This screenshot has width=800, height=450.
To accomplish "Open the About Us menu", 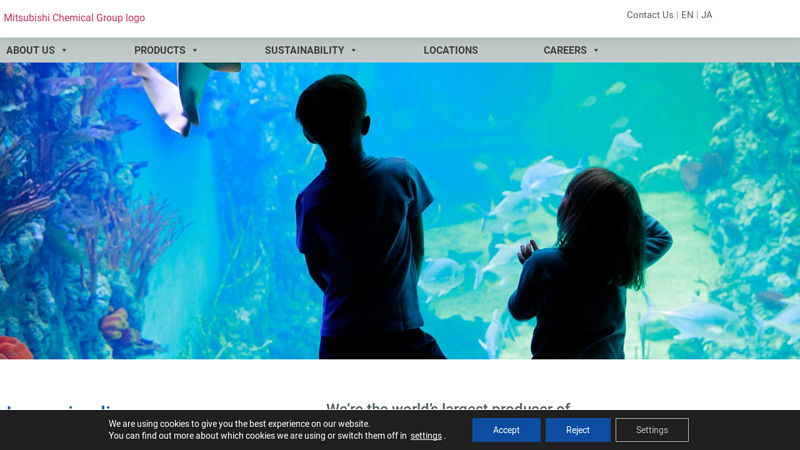I will click(31, 50).
